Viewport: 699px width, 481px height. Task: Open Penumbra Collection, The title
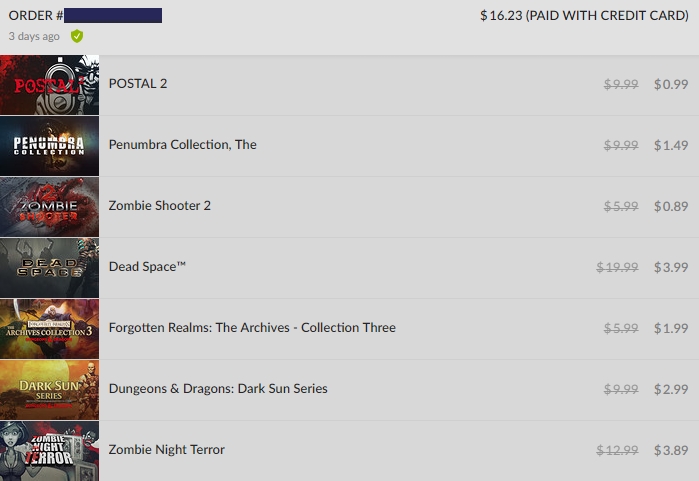click(183, 144)
